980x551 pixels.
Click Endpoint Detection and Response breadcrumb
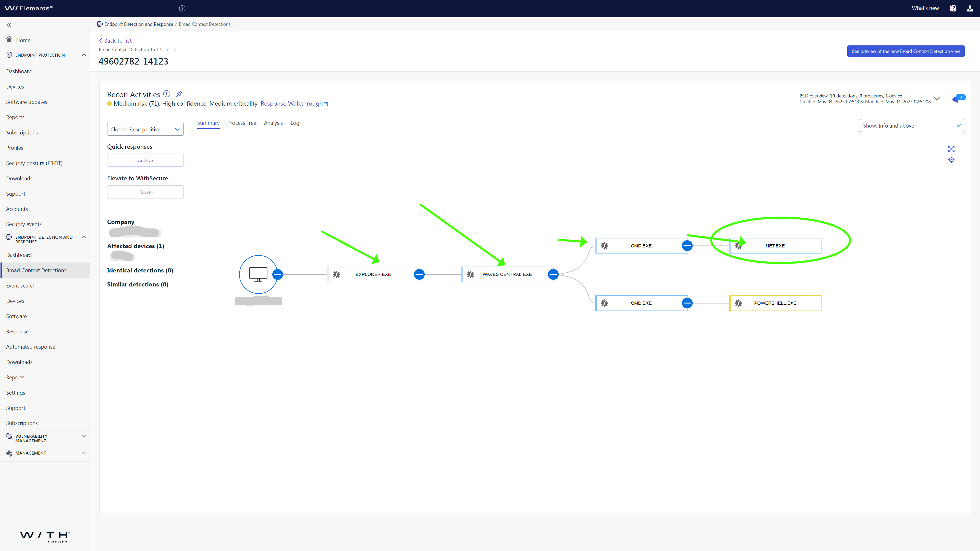[139, 24]
